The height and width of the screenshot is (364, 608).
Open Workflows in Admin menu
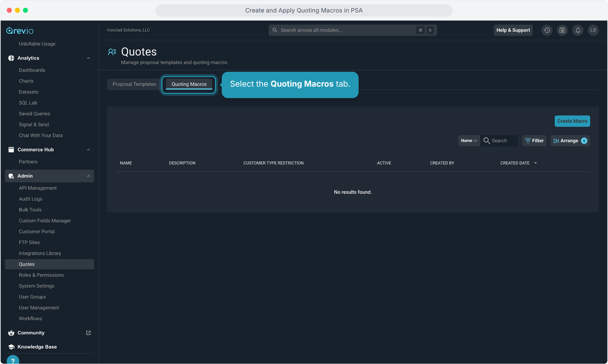30,318
